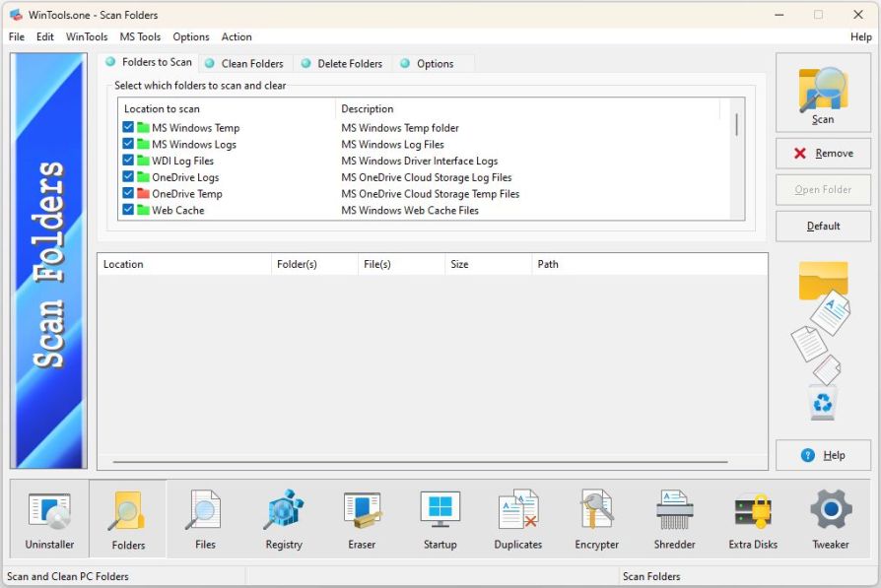Open the Options menu in menu bar
Screen dimensions: 881x588
tap(191, 36)
